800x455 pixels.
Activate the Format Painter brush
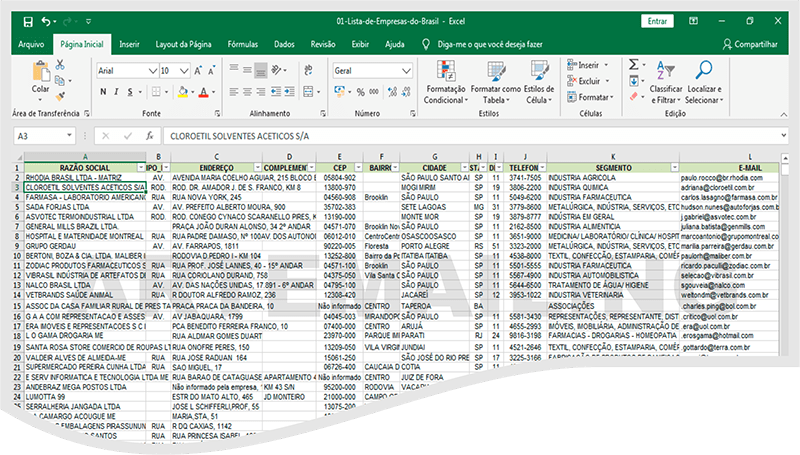[60, 96]
